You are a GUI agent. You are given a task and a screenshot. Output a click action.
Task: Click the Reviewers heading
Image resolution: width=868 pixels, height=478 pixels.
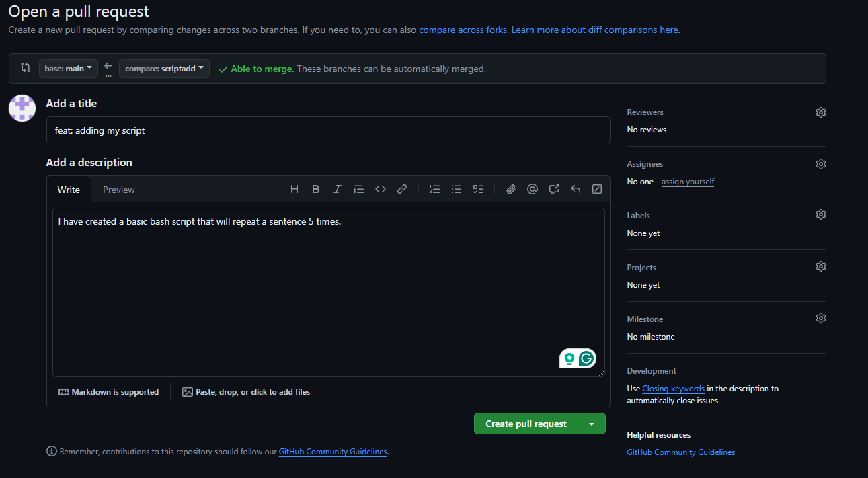coord(645,112)
